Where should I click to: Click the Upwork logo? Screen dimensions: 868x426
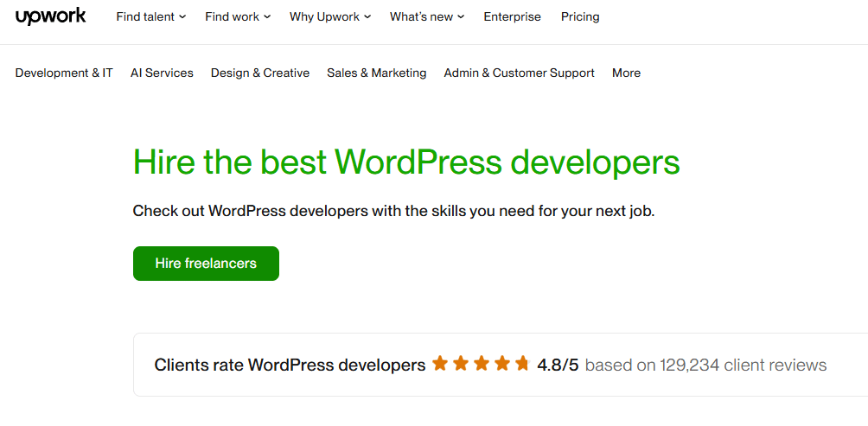[50, 17]
